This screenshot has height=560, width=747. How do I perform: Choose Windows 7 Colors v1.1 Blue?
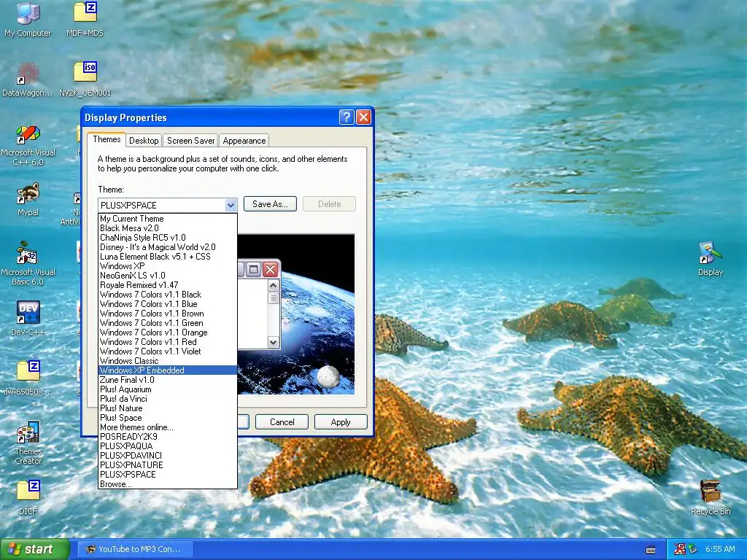tap(168, 304)
